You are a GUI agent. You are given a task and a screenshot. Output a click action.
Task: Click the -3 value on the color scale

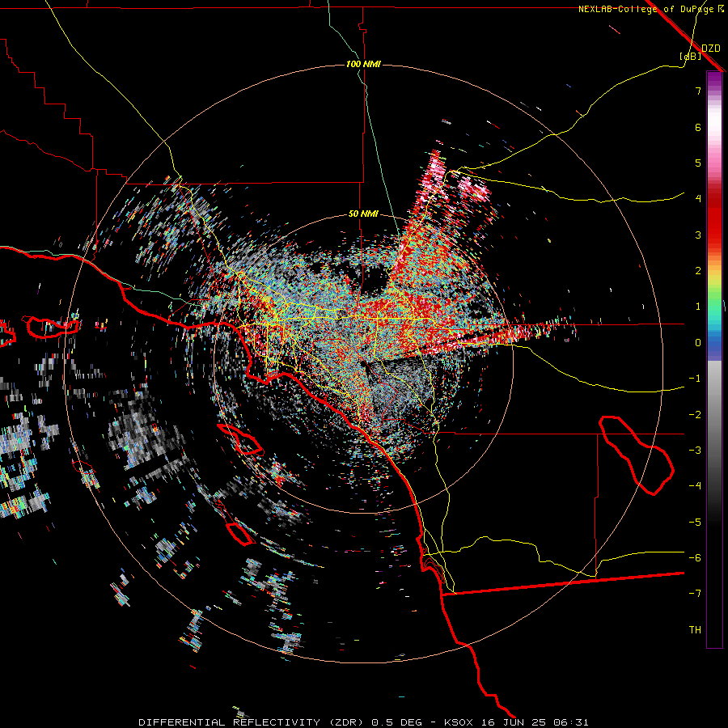[695, 451]
